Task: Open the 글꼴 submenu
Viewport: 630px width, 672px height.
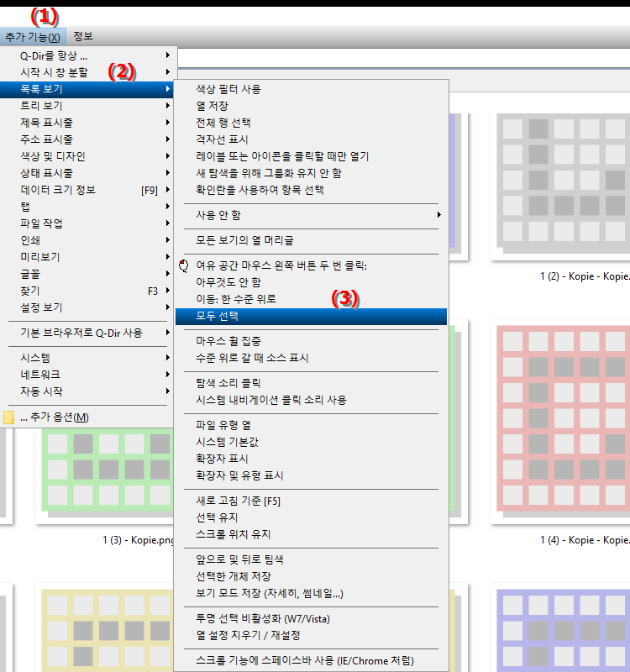Action: click(88, 274)
